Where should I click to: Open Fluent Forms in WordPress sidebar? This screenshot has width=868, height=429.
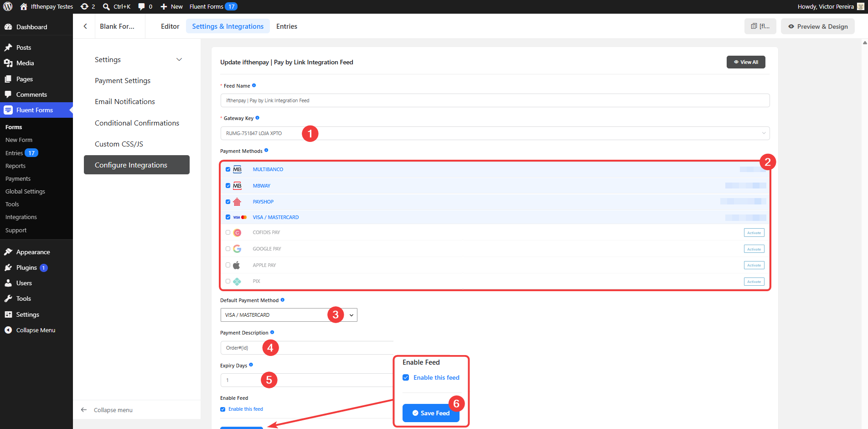tap(36, 110)
